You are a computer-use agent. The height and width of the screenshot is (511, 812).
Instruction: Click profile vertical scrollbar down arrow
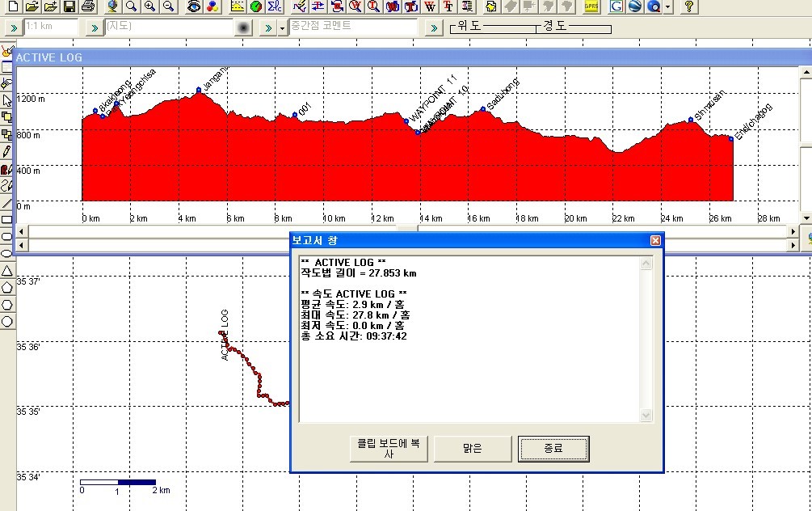pos(806,218)
